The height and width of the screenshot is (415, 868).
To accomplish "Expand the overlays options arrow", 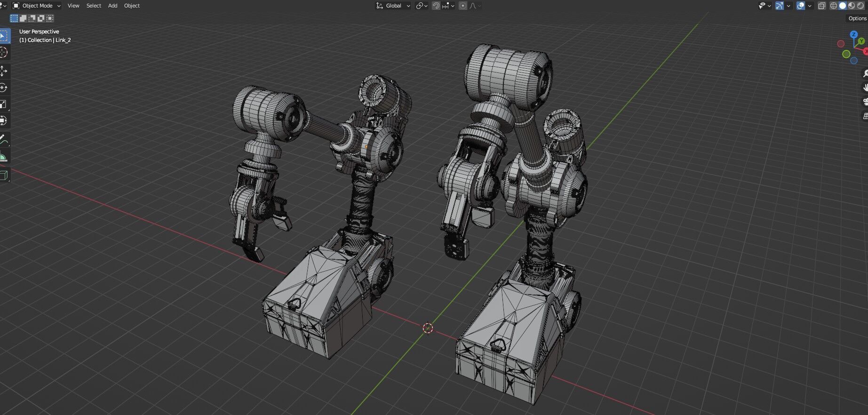I will point(810,6).
